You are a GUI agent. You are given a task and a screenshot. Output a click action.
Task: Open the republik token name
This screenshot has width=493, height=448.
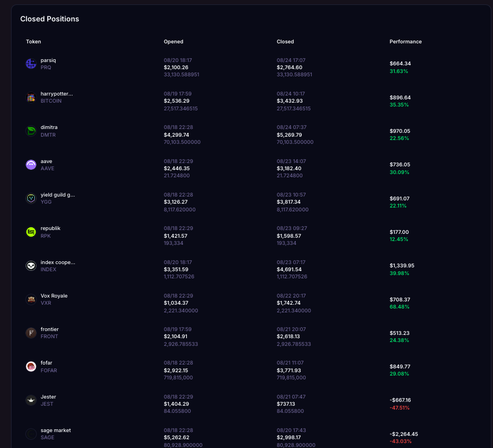click(x=51, y=228)
